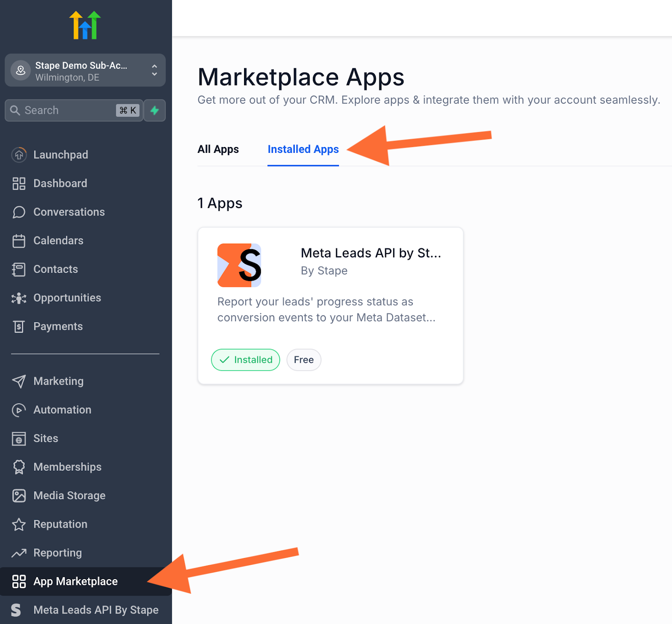Click the app description text

(x=326, y=309)
